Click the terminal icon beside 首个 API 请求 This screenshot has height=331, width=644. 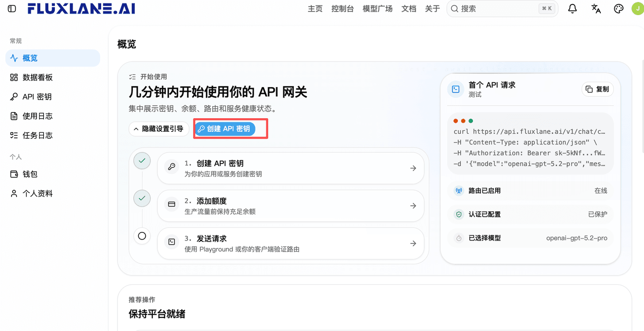pyautogui.click(x=456, y=90)
